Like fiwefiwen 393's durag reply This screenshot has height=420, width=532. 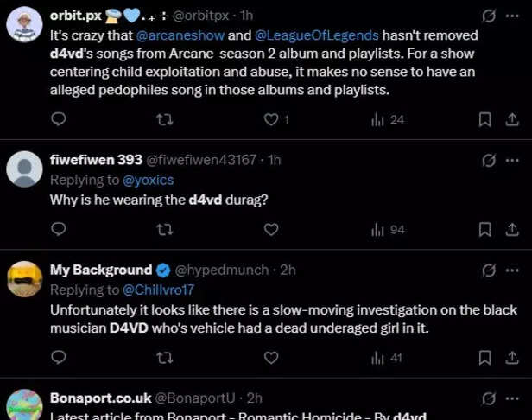tap(270, 229)
